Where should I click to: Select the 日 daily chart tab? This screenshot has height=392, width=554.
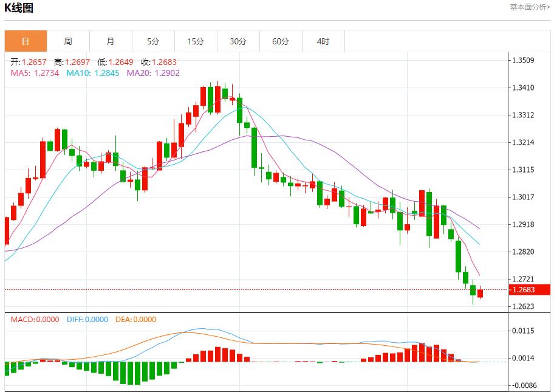pos(26,41)
